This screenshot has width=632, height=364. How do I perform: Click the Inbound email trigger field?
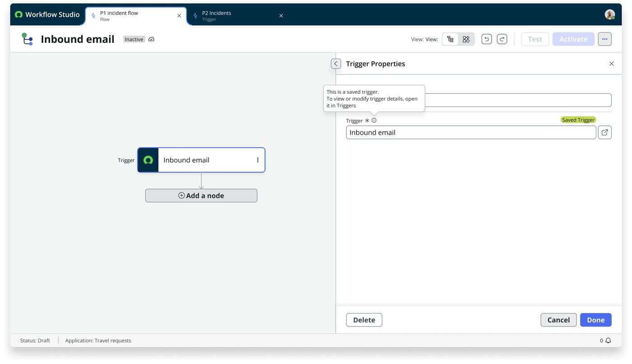pos(471,133)
